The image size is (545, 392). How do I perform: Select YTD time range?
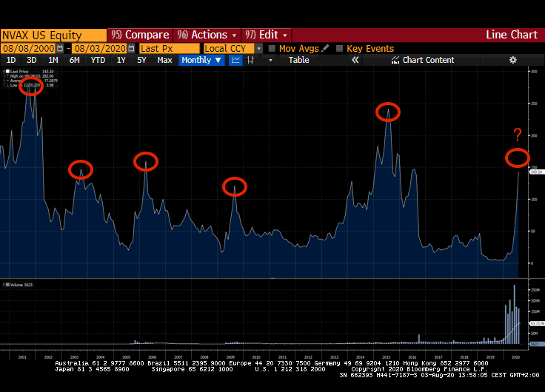click(x=98, y=60)
